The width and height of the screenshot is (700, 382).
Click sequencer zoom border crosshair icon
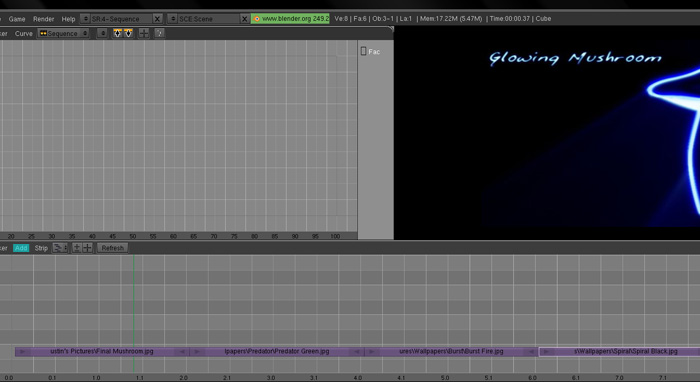(x=88, y=248)
